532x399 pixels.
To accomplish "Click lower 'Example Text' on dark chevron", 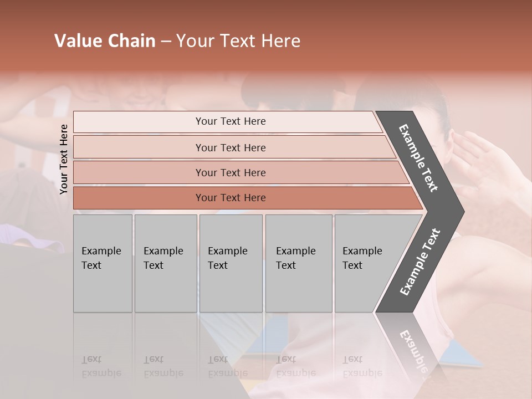I will [420, 262].
